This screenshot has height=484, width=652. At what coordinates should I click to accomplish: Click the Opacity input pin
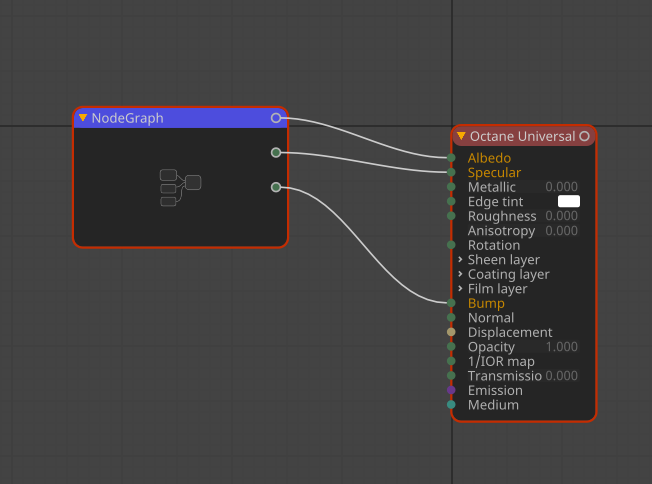coord(451,346)
